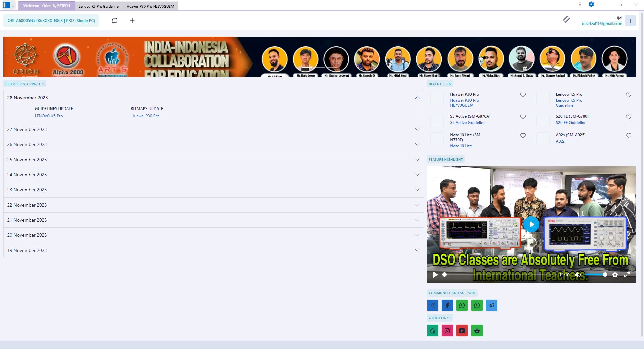Viewport: 644px width, 349px height.
Task: Expand the 23 November 2023 updates chevron
Action: 417,190
